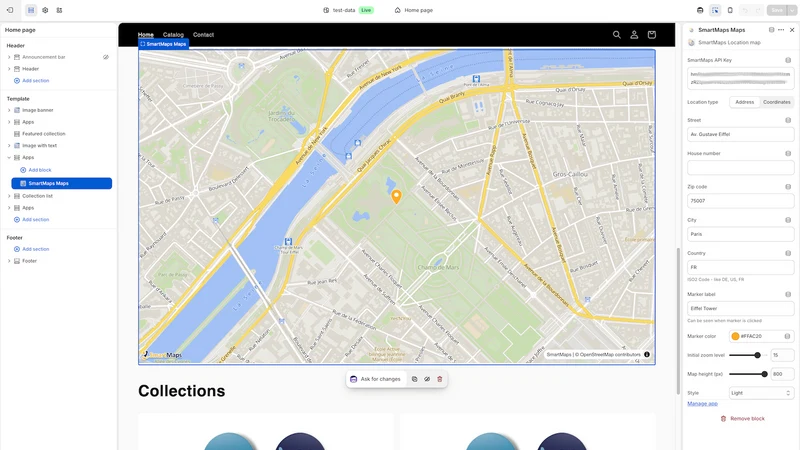The height and width of the screenshot is (450, 800).
Task: Click Add section under Header
Action: (32, 81)
